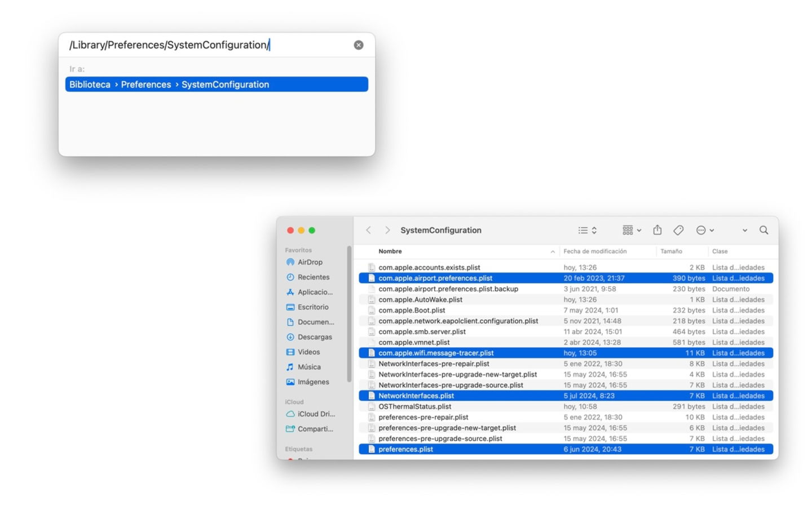Clear the Go to folder path field

(x=359, y=45)
